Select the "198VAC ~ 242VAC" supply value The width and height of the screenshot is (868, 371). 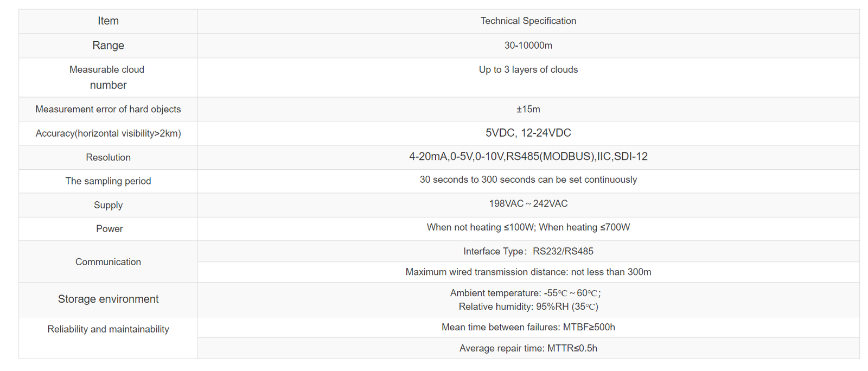coord(528,204)
